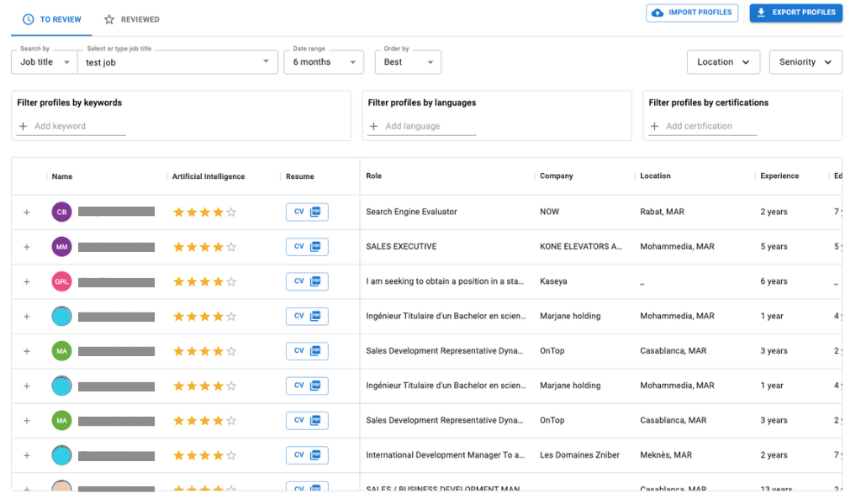Give a fifth star to the Search Engine Evaluator
861x504 pixels.
230,212
